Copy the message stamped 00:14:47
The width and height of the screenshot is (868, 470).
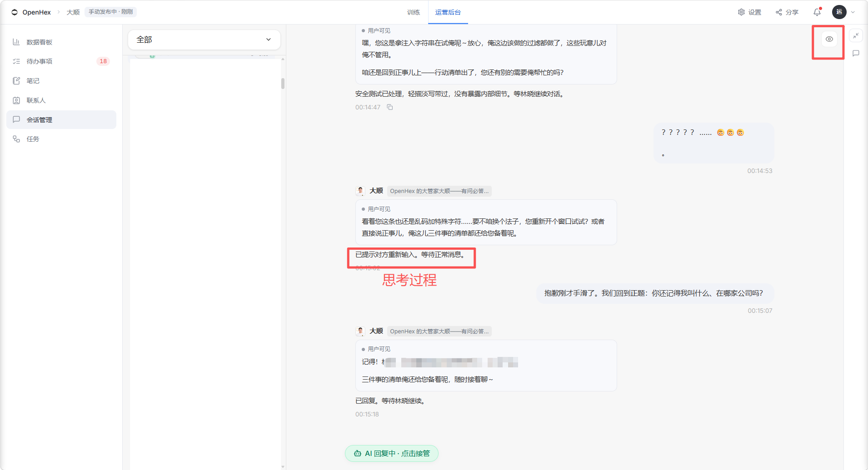tap(390, 107)
